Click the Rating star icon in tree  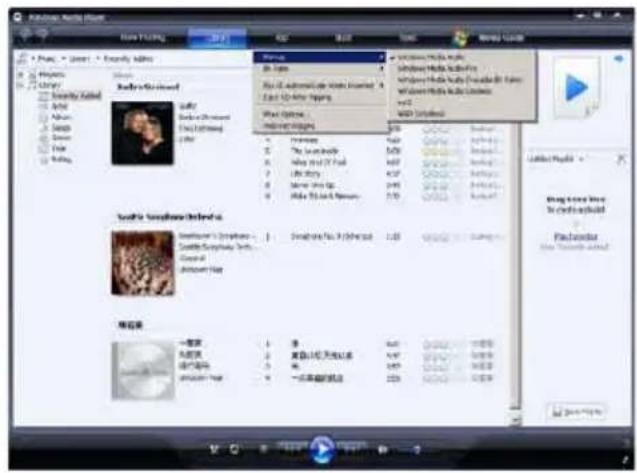[x=43, y=160]
